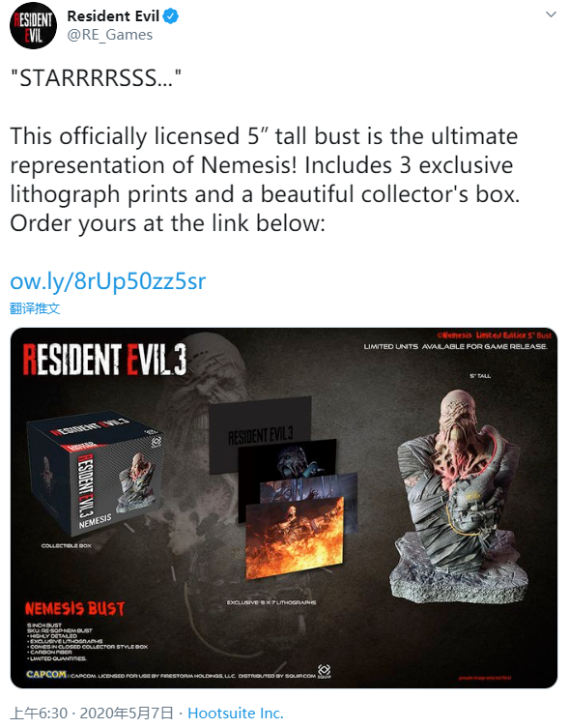Screen dimensions: 569x728
Task: Click the 翻译推文 translate tweet link
Action: 35,307
